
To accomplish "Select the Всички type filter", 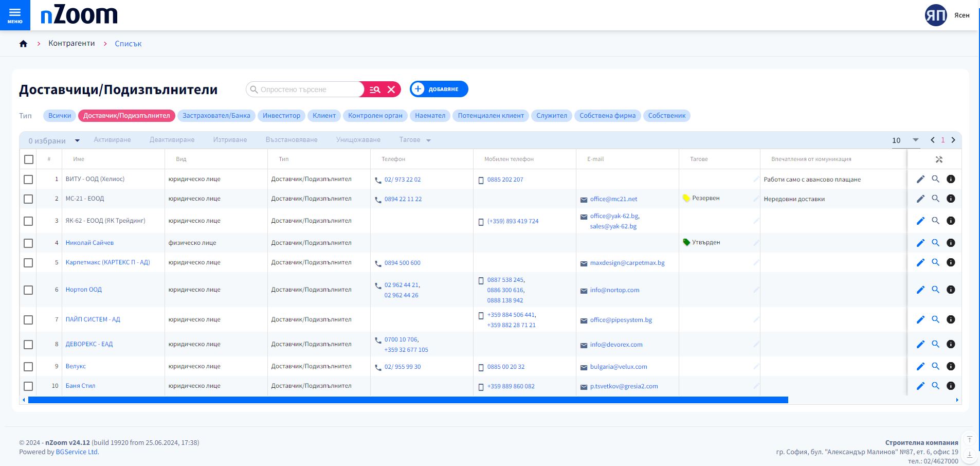I will (x=60, y=116).
